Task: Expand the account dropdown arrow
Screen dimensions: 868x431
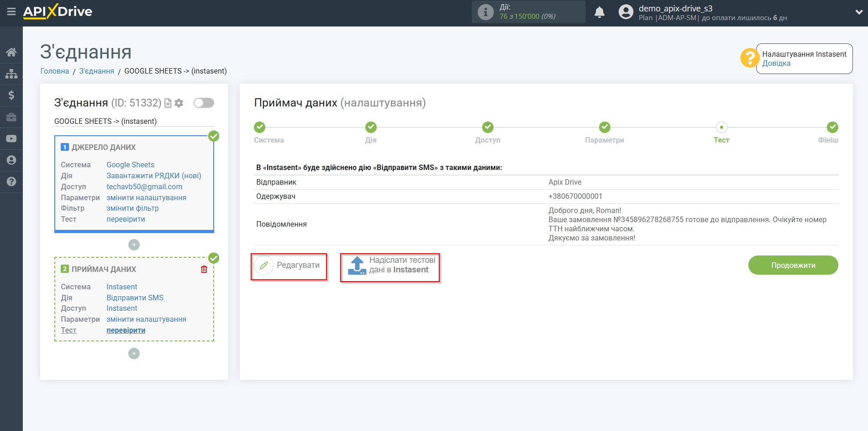Action: 858,12
